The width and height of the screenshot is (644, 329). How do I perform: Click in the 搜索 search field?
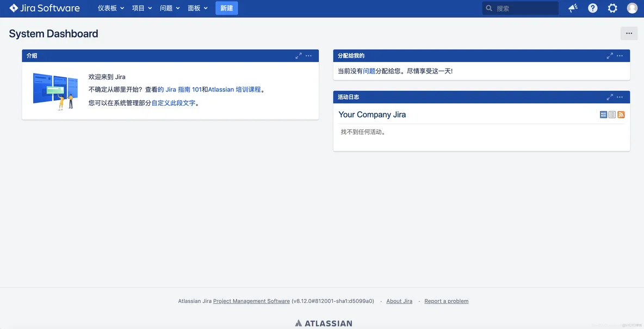[x=521, y=8]
